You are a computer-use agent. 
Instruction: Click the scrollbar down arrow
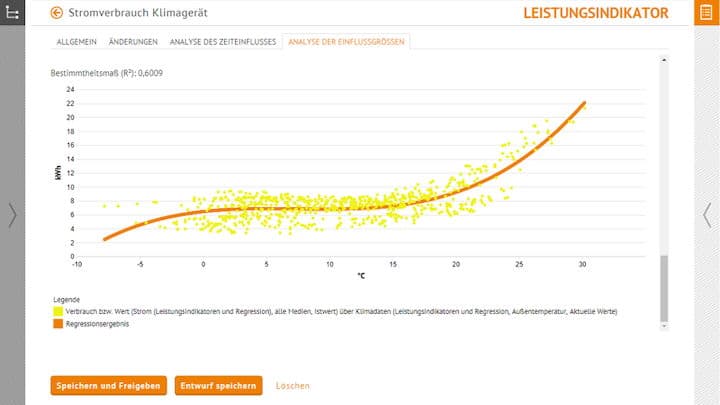point(664,326)
